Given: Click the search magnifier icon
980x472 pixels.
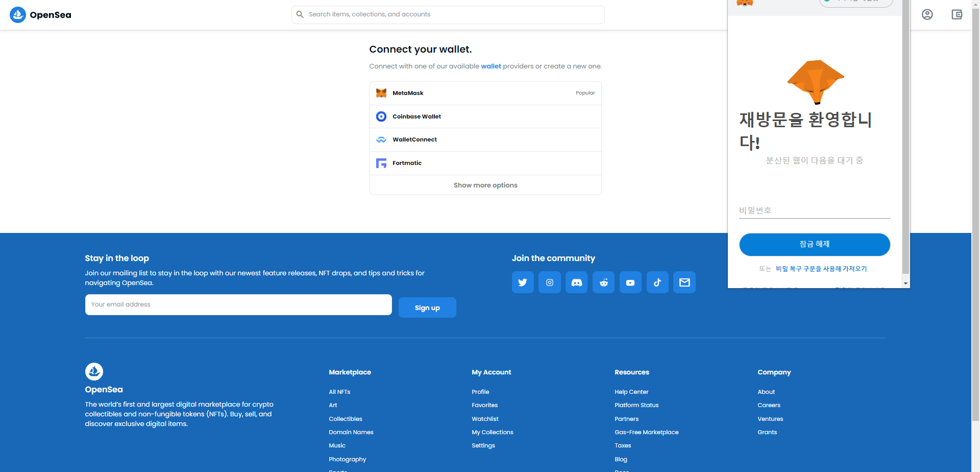Looking at the screenshot, I should (x=300, y=14).
